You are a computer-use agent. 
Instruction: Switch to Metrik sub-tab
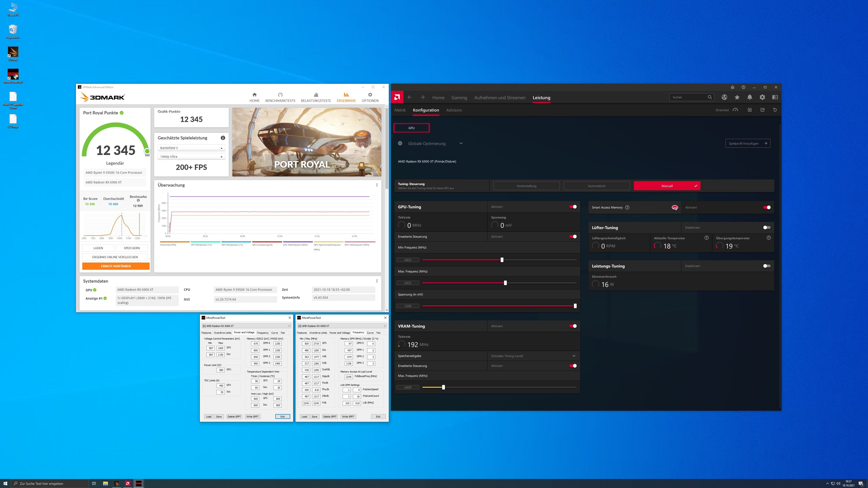point(400,110)
